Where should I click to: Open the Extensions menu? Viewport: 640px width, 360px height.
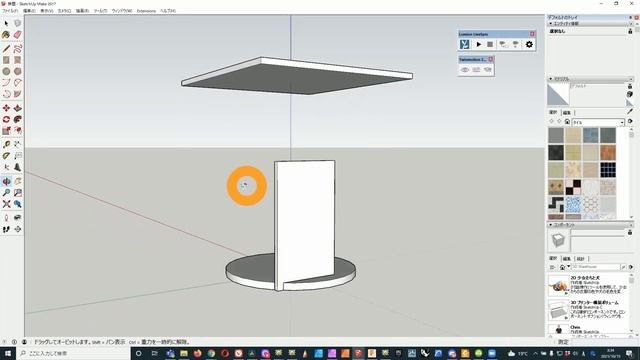click(x=146, y=11)
